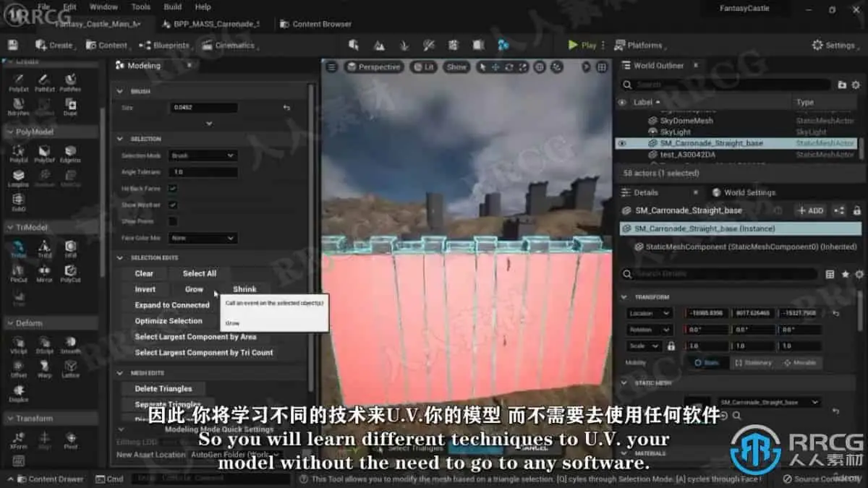
Task: Select the VSclpt tool icon
Action: pos(18,345)
